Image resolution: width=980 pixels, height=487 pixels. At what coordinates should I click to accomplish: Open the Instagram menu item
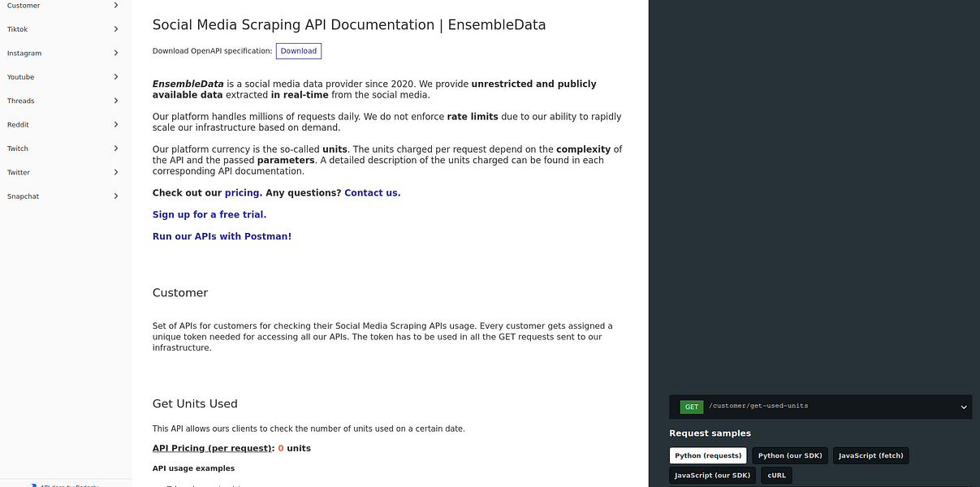click(65, 53)
